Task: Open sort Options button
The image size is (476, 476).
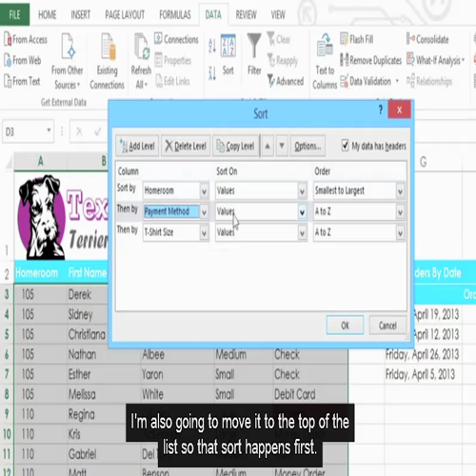Action: 307,146
